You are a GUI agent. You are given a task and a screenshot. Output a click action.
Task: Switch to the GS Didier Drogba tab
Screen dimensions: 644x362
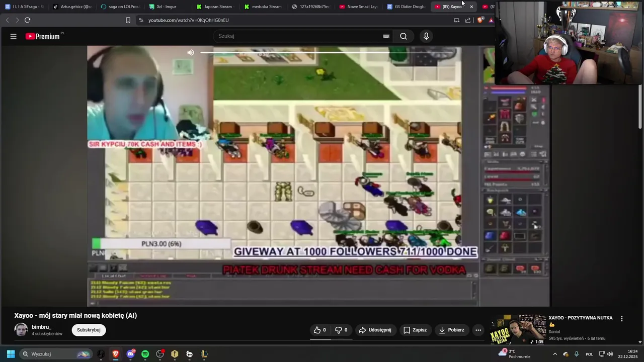pos(407,7)
